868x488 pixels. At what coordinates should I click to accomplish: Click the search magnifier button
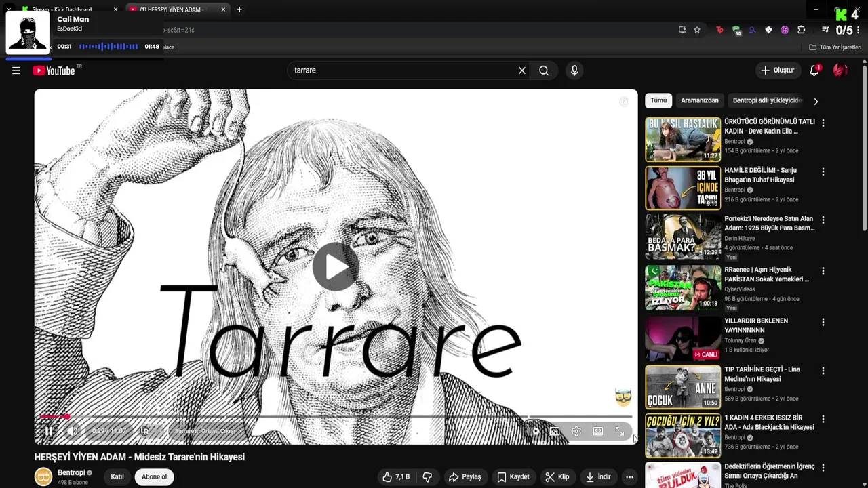(x=544, y=70)
